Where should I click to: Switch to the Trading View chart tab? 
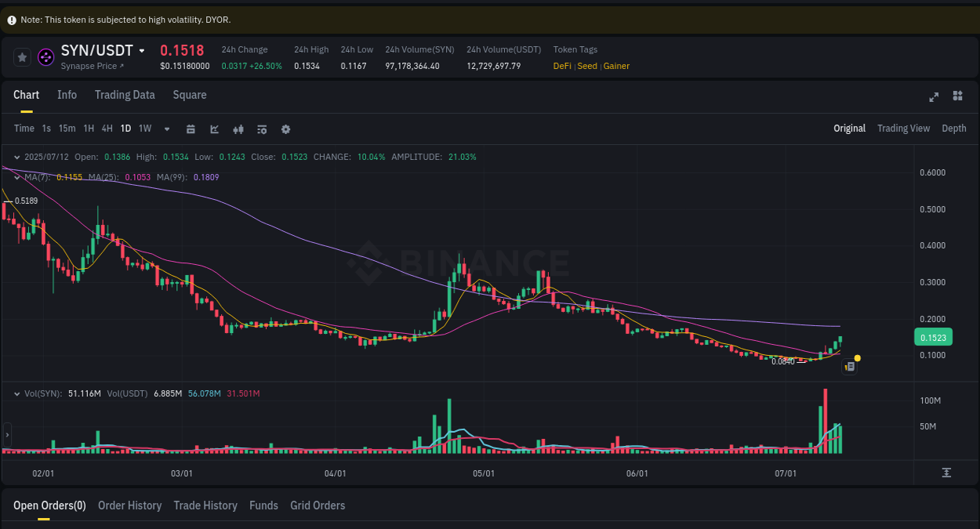point(903,128)
